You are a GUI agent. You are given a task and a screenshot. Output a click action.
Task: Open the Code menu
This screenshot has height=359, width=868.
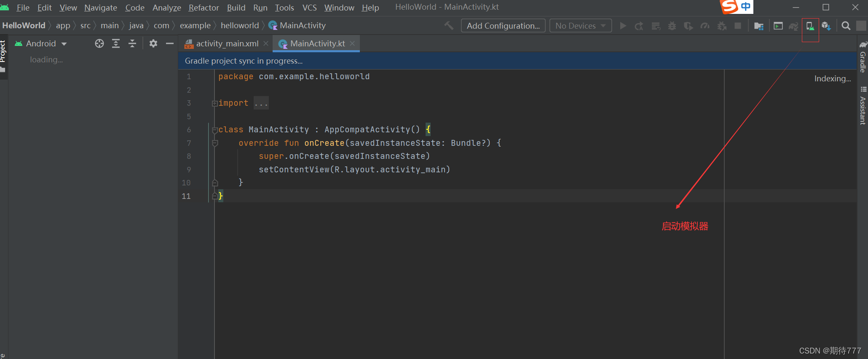click(135, 8)
